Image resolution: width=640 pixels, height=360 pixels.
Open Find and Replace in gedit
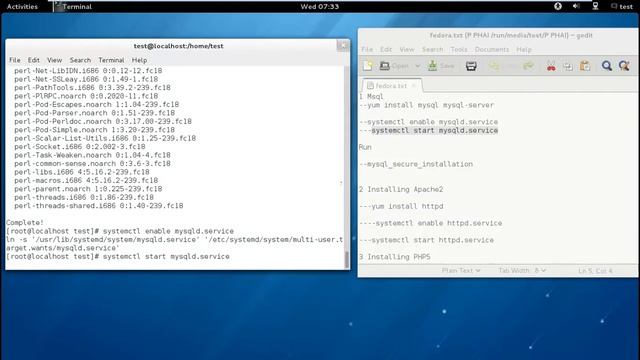[624, 66]
